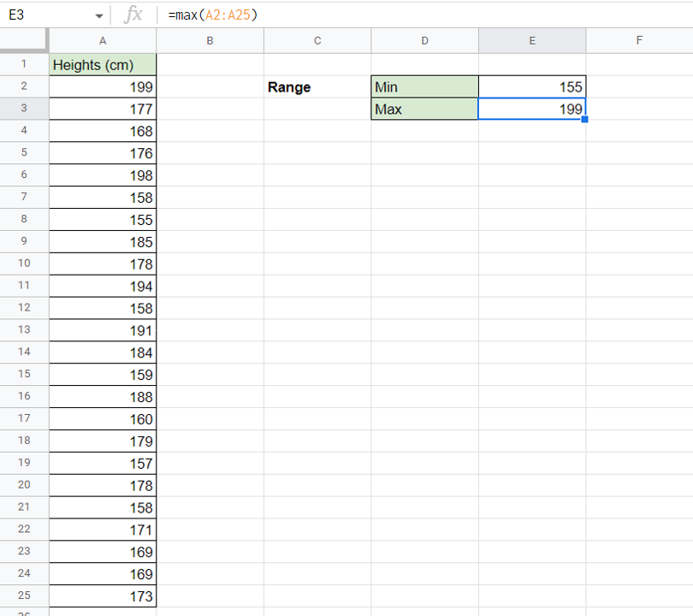Select cell A18 containing 179

pyautogui.click(x=103, y=441)
